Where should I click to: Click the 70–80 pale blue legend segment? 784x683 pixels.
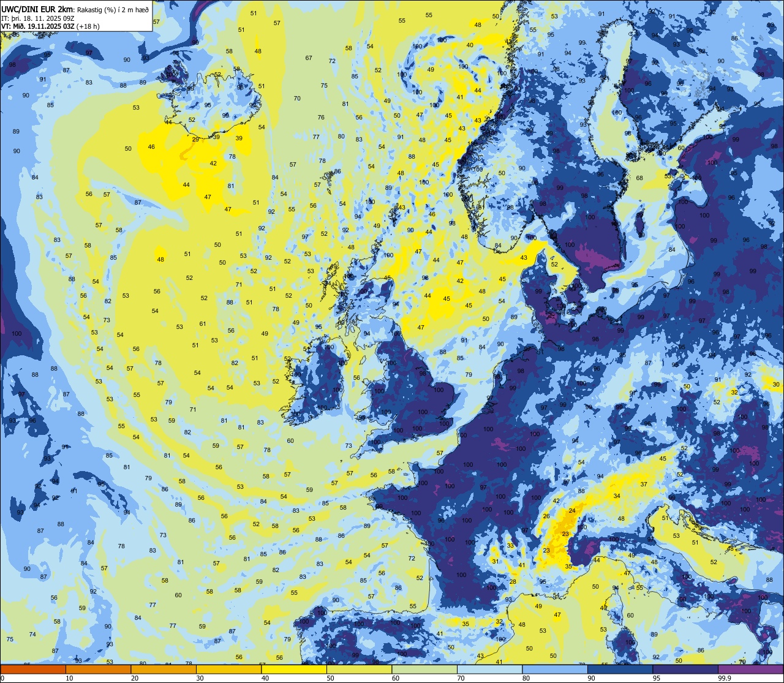tap(490, 670)
